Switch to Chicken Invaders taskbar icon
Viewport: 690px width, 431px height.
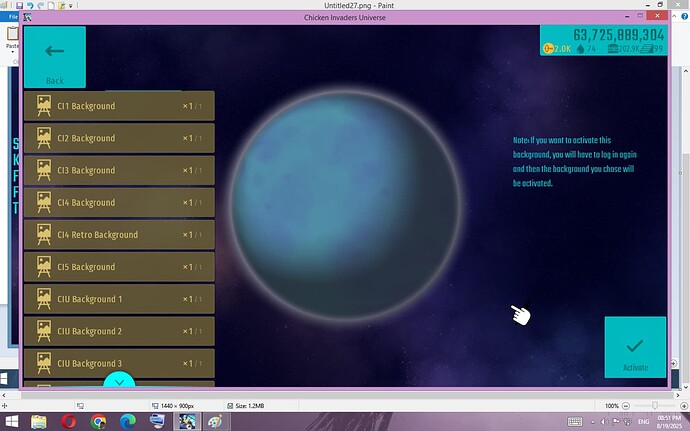tap(187, 422)
